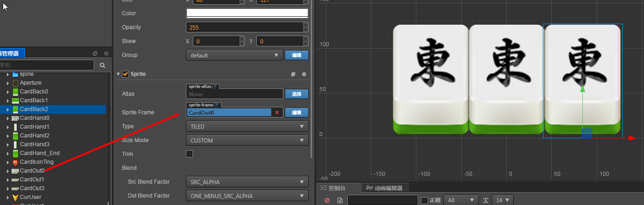Viewport: 644px width, 205px height.
Task: Expand the CardOut0 tree arrow
Action: (x=8, y=171)
